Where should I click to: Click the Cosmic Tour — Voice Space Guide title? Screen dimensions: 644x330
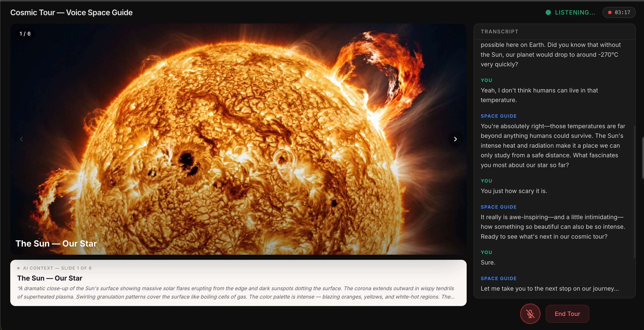point(71,12)
